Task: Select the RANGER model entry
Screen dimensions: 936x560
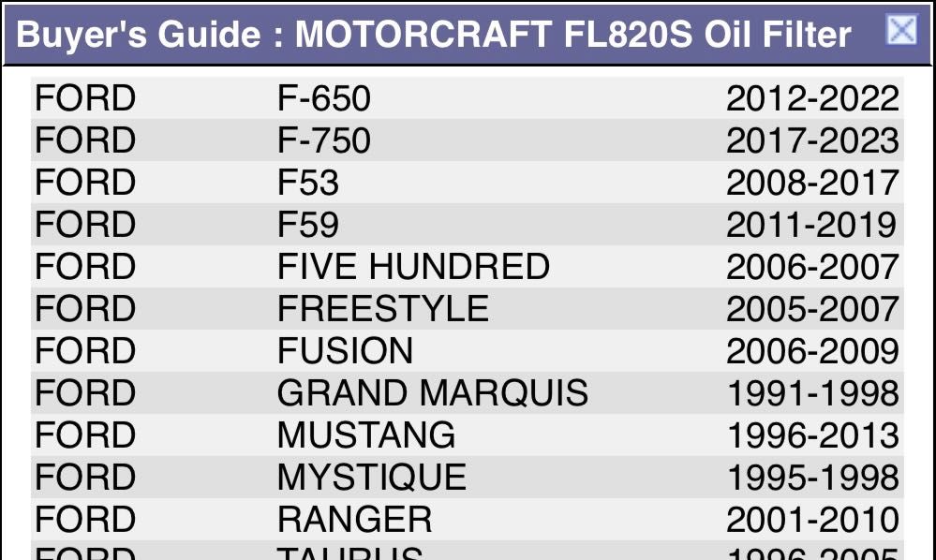Action: (355, 520)
